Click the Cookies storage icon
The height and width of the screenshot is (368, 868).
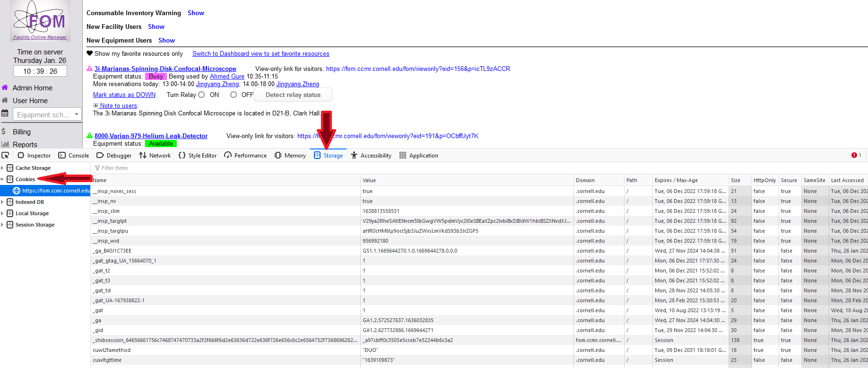(x=9, y=179)
